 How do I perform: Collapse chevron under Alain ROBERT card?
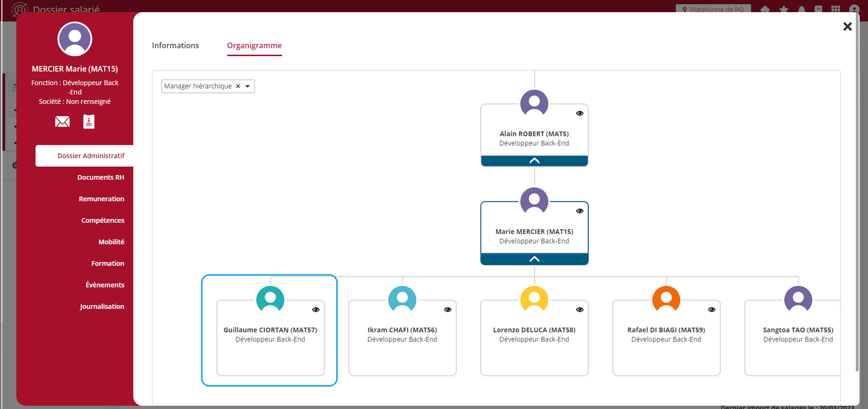pyautogui.click(x=534, y=161)
